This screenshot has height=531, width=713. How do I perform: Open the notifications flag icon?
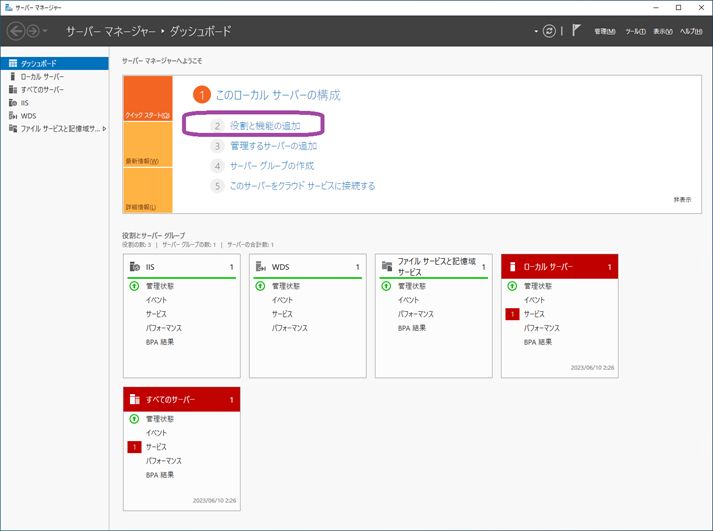(x=577, y=31)
